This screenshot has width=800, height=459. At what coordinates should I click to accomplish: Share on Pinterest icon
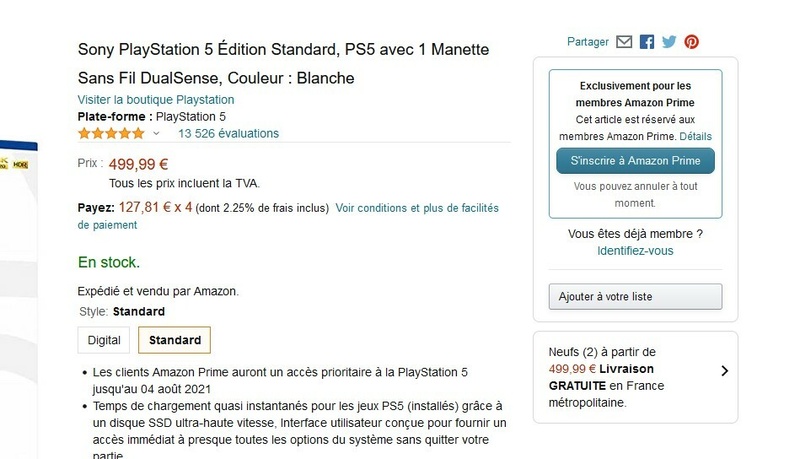pyautogui.click(x=691, y=42)
